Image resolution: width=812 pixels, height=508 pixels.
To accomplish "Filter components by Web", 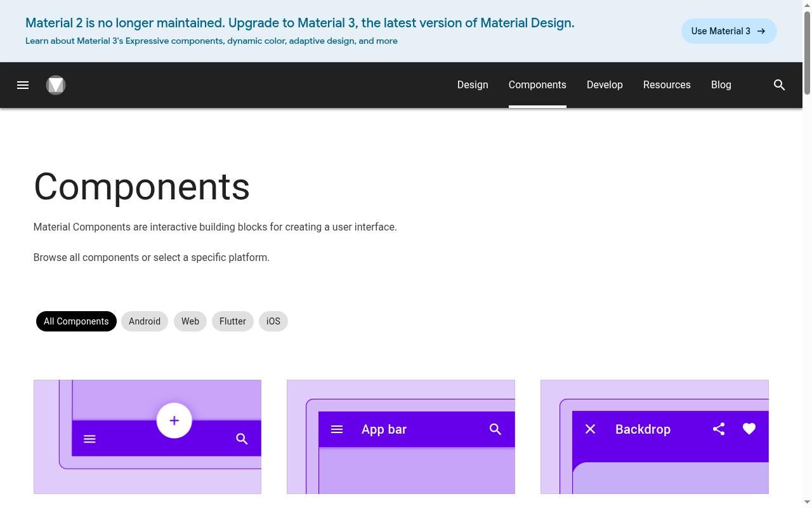I will click(190, 321).
